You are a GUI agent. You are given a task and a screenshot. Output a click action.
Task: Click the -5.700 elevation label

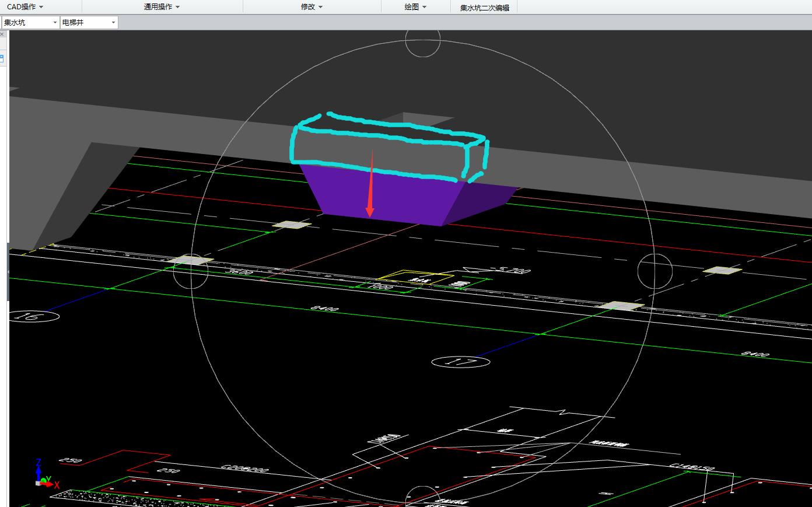click(x=512, y=271)
